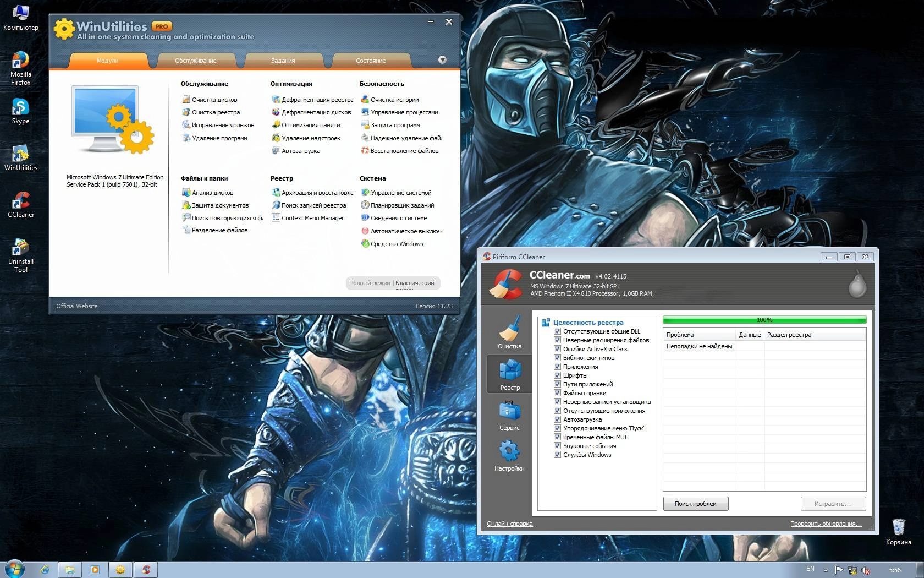Open Автозагрузка module in WinUtilities
Screen dimensions: 924x578
296,151
